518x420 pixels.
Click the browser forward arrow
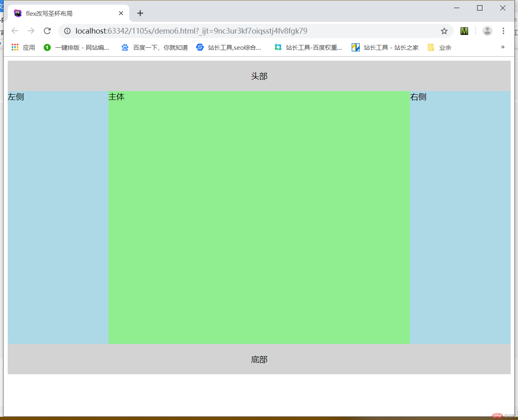click(31, 31)
